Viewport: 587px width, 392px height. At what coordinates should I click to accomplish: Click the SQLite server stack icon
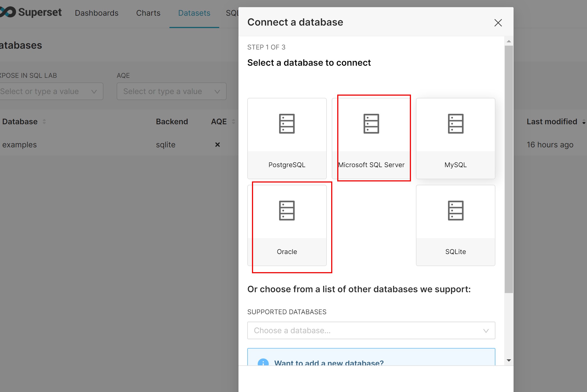pos(456,211)
